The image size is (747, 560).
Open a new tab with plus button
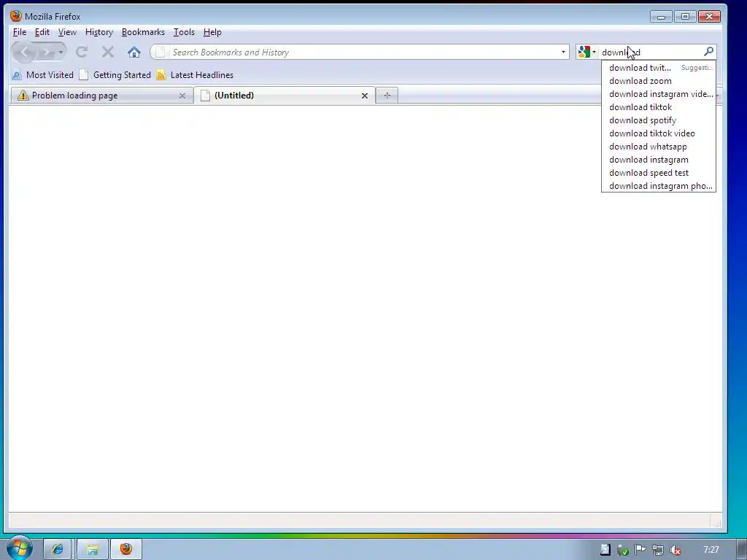pyautogui.click(x=387, y=96)
